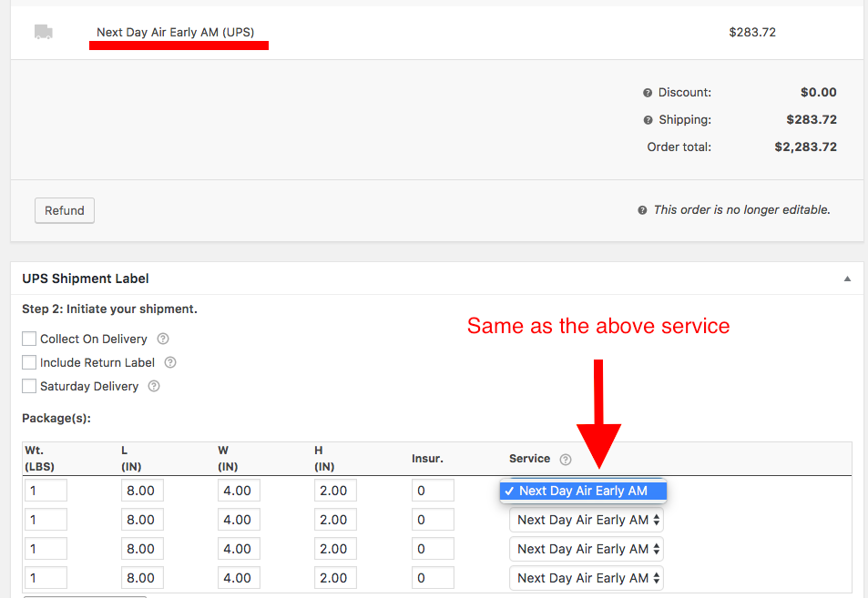Click the 'Wt. (LBS)' column header
This screenshot has width=868, height=598.
40,459
